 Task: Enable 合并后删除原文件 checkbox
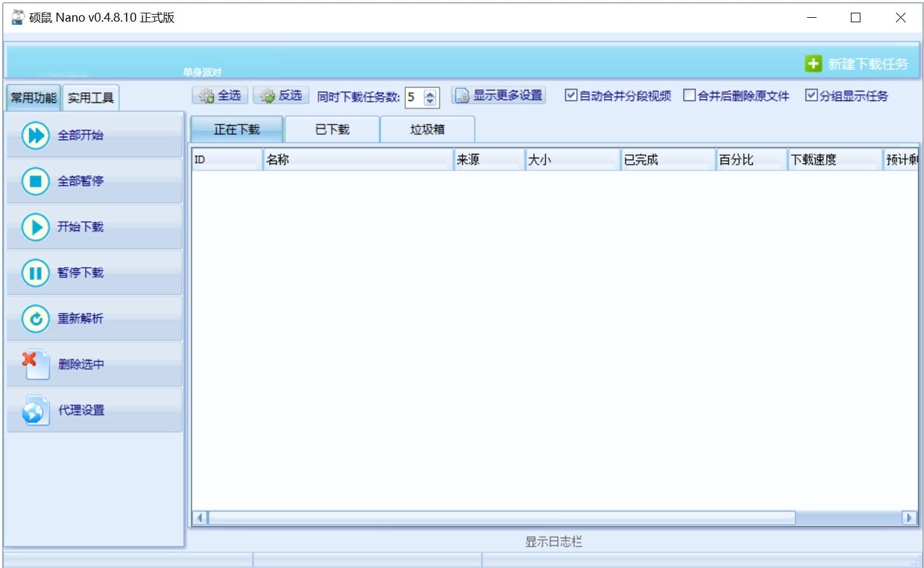tap(689, 95)
